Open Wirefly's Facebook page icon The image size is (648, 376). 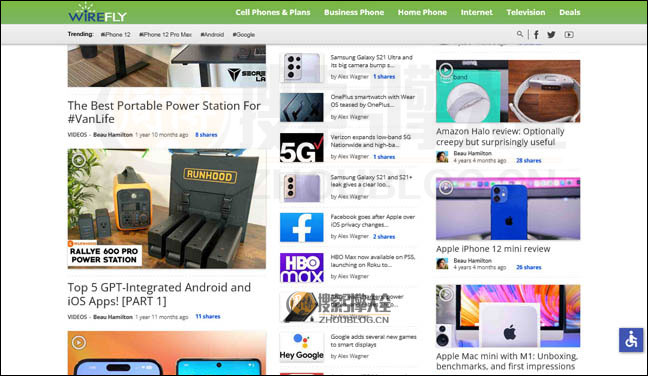coord(536,35)
